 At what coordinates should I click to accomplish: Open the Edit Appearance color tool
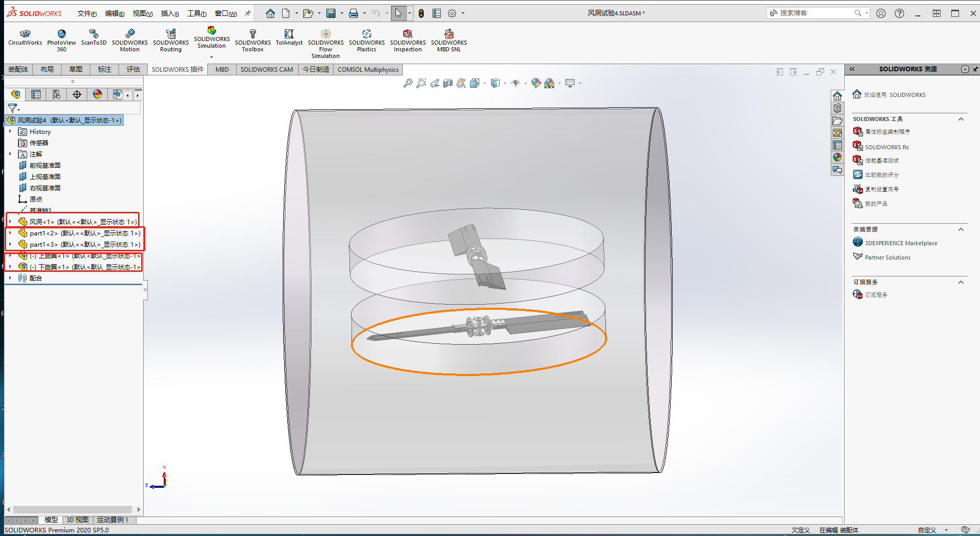[536, 83]
